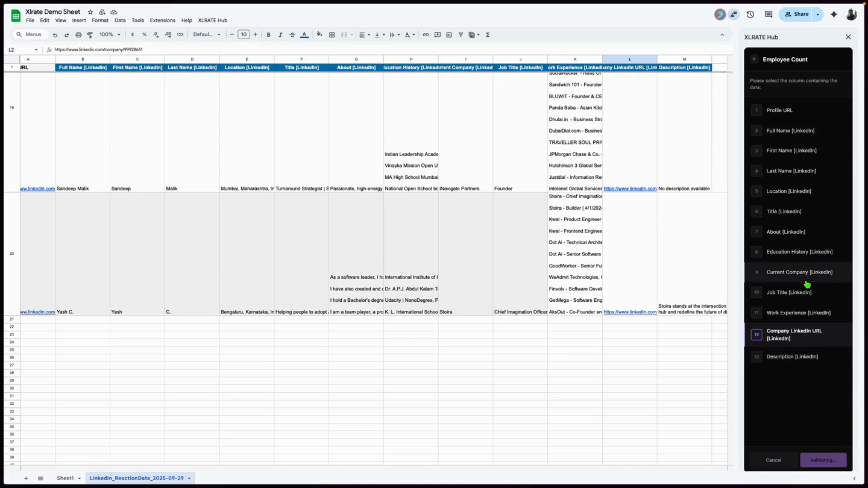
Task: Open the fill color picker
Action: pos(319,35)
